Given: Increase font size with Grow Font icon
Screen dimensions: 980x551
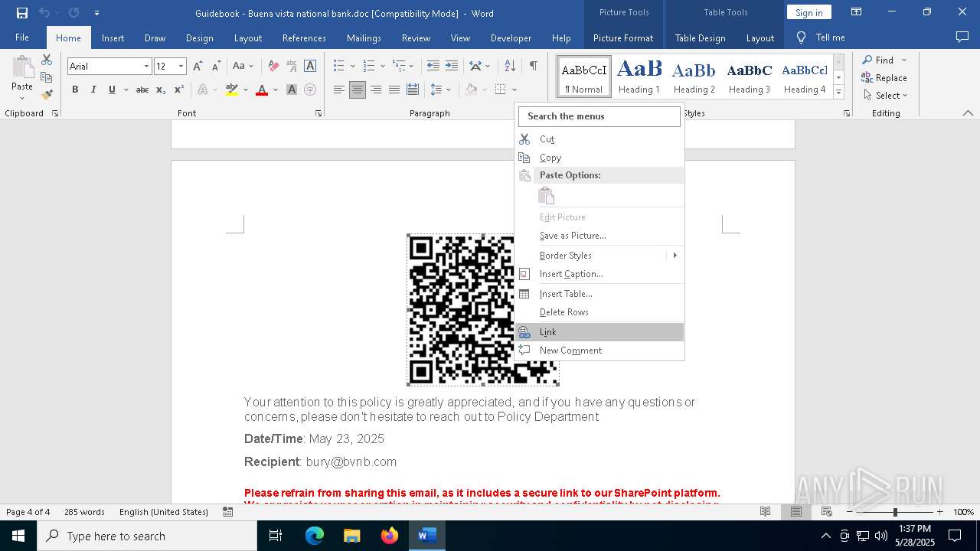Looking at the screenshot, I should tap(198, 67).
